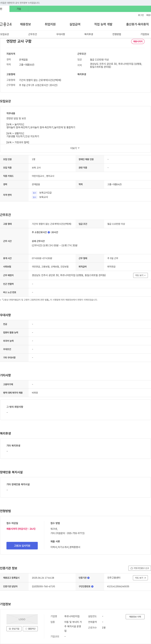Select the company name 푸르니어린이집 in 기업정보
The width and height of the screenshot is (151, 644).
point(72,616)
